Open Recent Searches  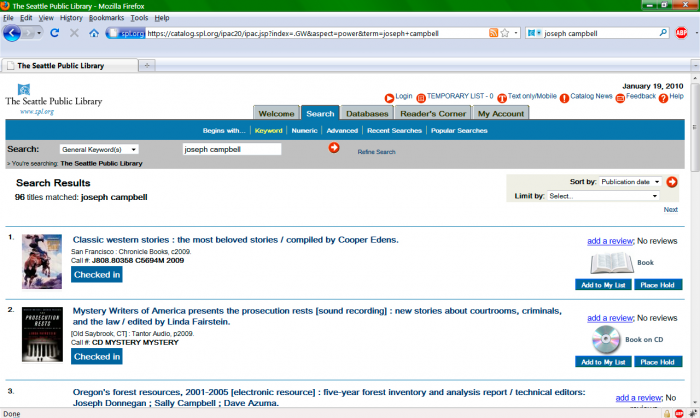(x=394, y=130)
